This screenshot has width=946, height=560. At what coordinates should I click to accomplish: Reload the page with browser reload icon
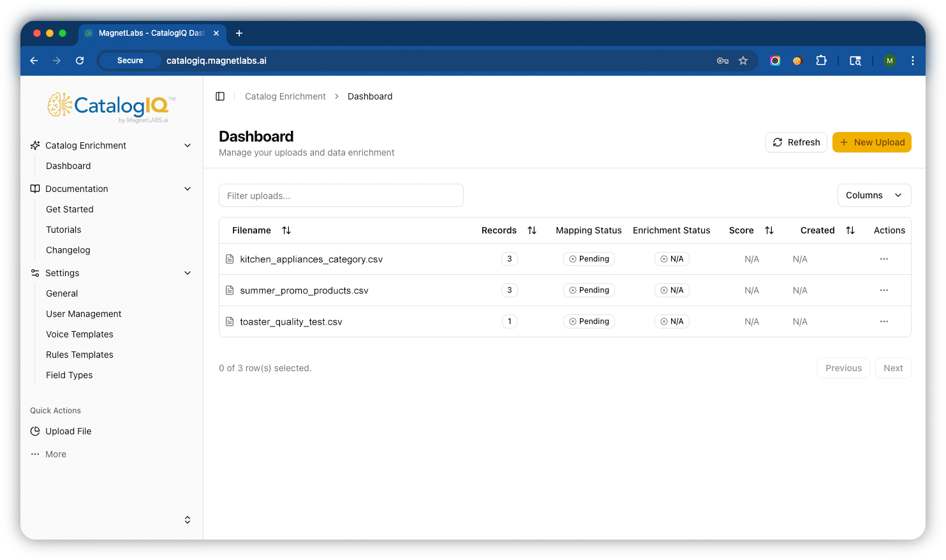point(80,61)
